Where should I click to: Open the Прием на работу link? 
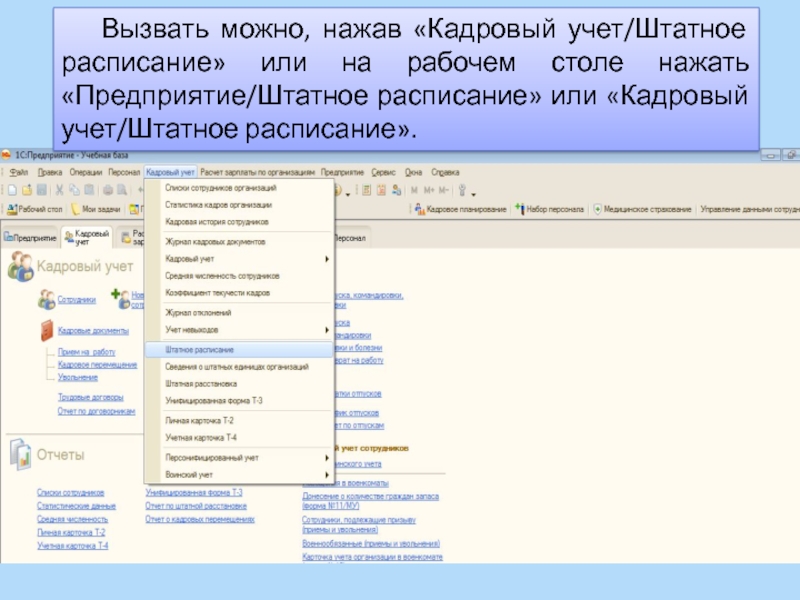86,352
